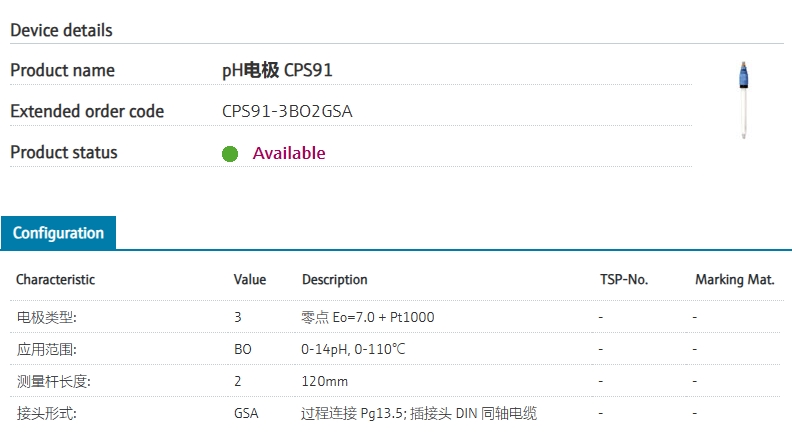Image resolution: width=792 pixels, height=439 pixels.
Task: Select the 应用范围 characteristic row
Action: coord(46,349)
